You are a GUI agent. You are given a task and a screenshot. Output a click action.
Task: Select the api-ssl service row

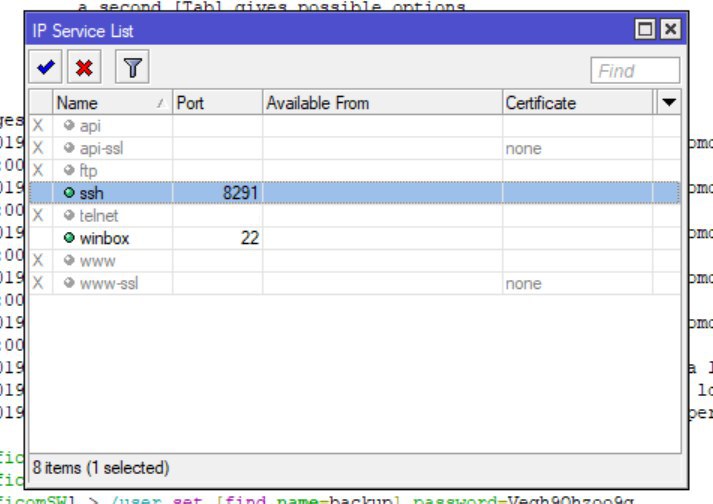(355, 148)
